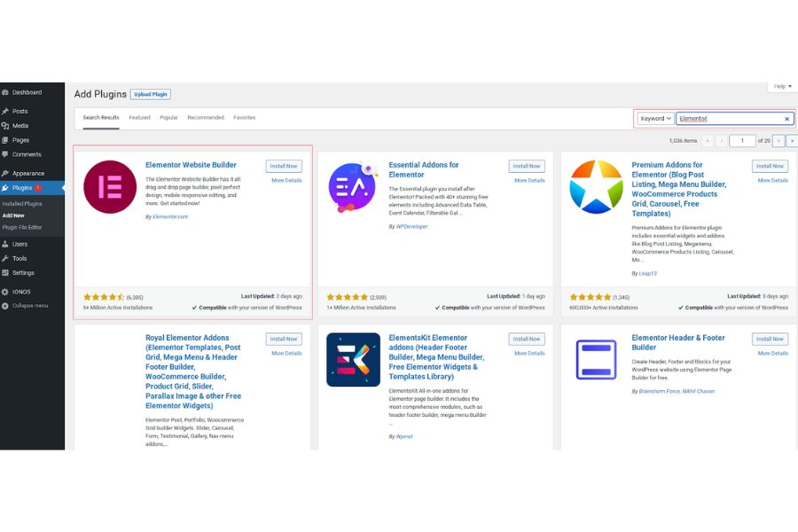Click the Upload Plugin button
Viewport: 798px width, 532px height.
point(151,94)
